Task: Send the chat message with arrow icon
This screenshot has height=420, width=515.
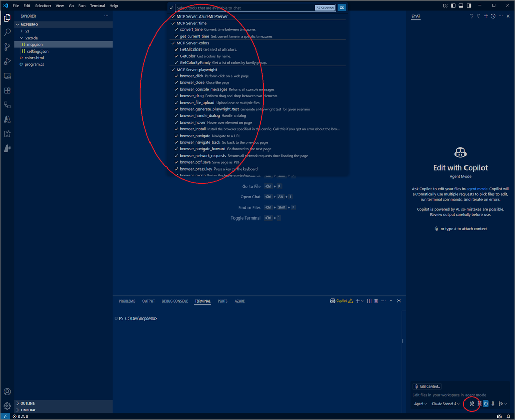Action: pyautogui.click(x=501, y=404)
